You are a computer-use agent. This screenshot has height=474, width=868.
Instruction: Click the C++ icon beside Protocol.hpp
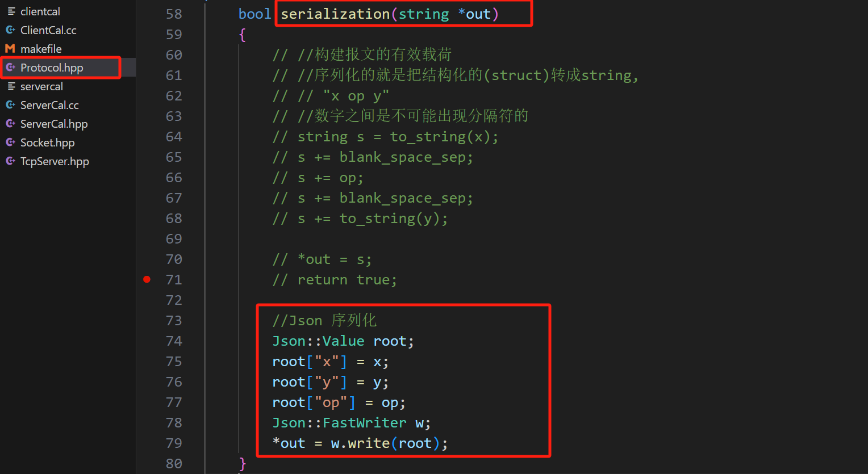click(10, 68)
